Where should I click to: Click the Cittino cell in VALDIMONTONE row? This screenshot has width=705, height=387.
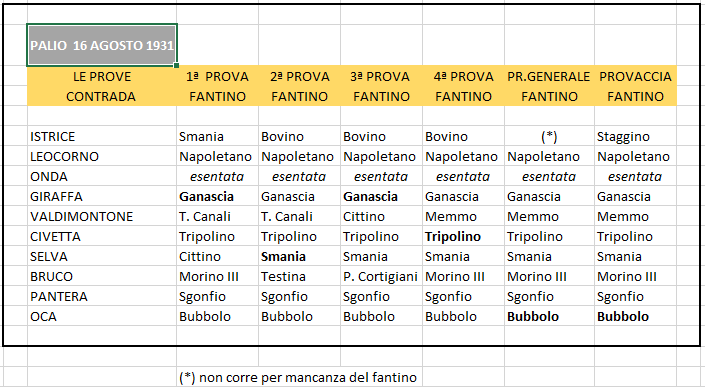pyautogui.click(x=381, y=216)
